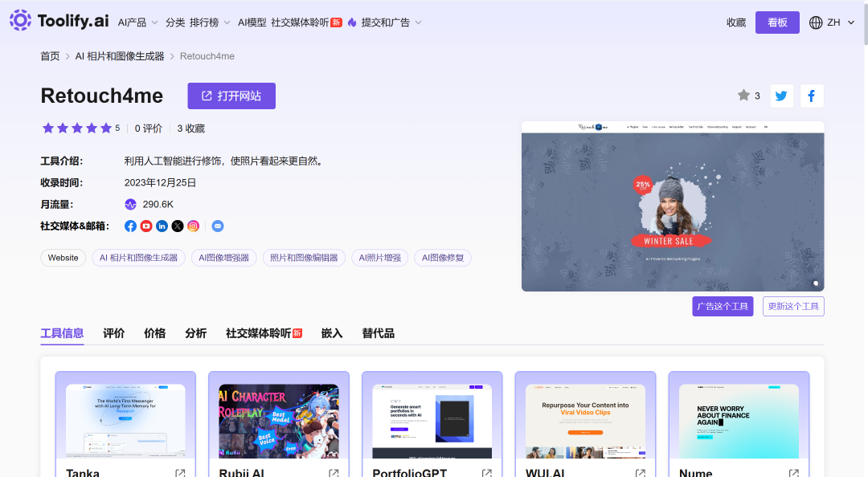The image size is (868, 477).
Task: Open the AI模型 menu item
Action: click(252, 22)
